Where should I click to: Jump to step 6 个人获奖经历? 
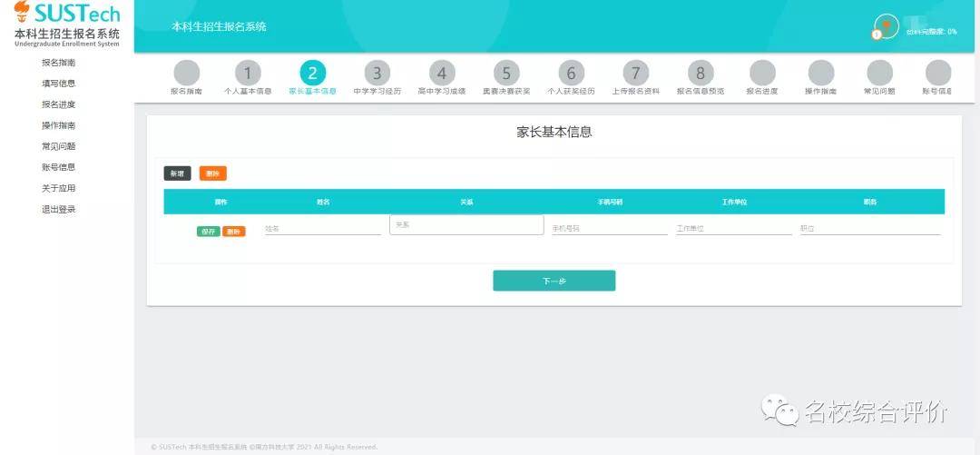tap(571, 74)
